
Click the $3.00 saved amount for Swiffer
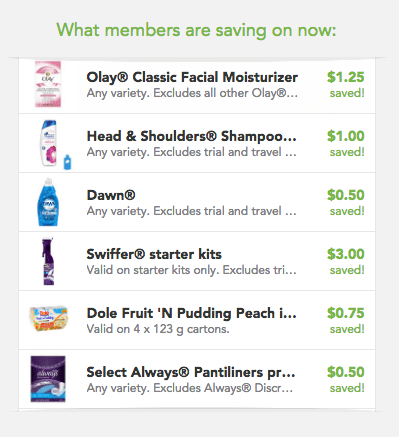coord(346,254)
